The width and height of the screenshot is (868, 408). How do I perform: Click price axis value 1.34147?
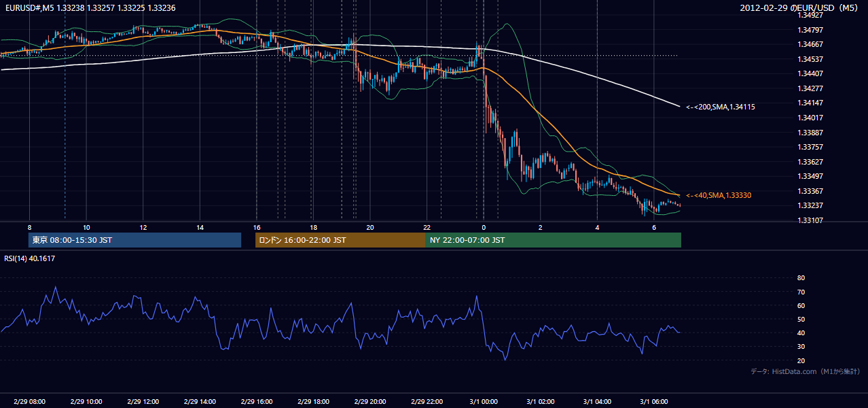[810, 103]
